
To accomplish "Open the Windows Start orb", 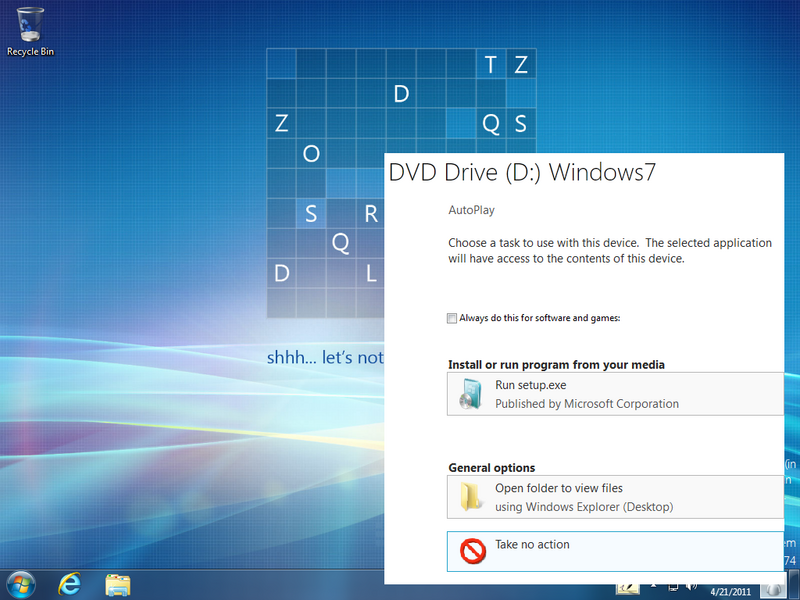I will pyautogui.click(x=21, y=585).
